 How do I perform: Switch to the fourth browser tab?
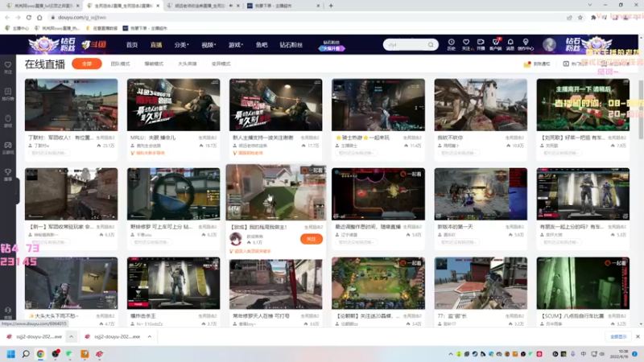tap(283, 6)
